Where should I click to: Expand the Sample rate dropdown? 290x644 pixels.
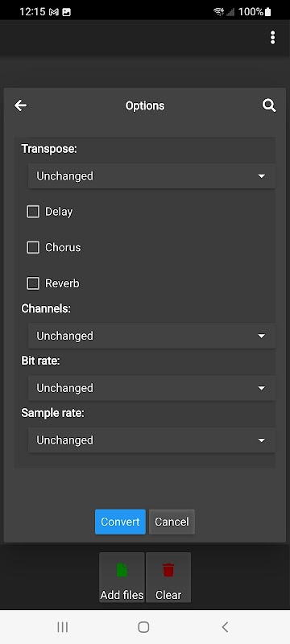pos(151,440)
